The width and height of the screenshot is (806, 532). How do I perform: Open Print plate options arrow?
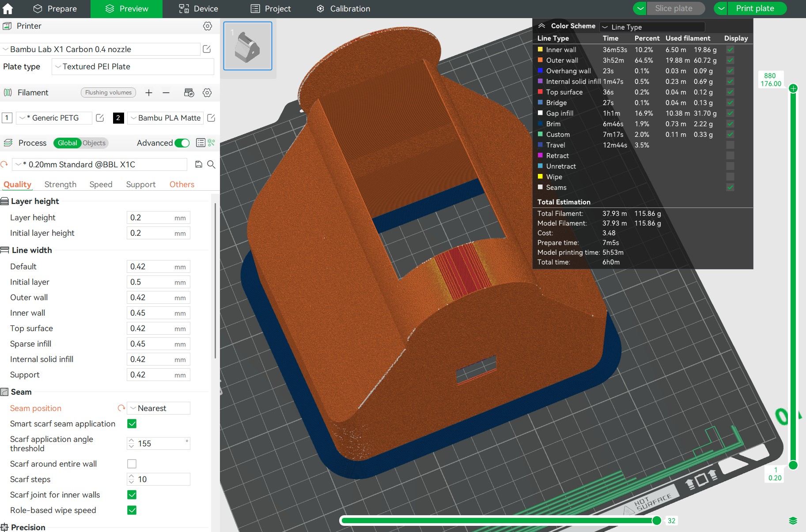click(x=721, y=8)
